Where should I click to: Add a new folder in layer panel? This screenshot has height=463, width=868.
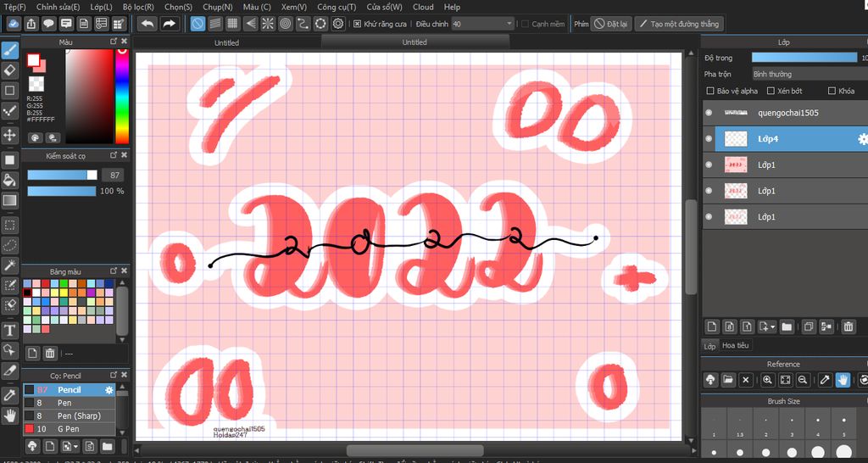787,326
